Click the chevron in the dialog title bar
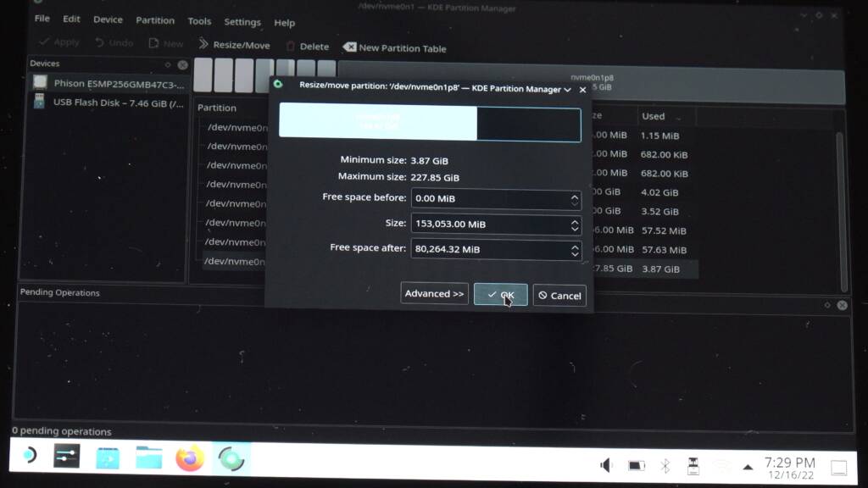The width and height of the screenshot is (868, 488). (x=567, y=89)
